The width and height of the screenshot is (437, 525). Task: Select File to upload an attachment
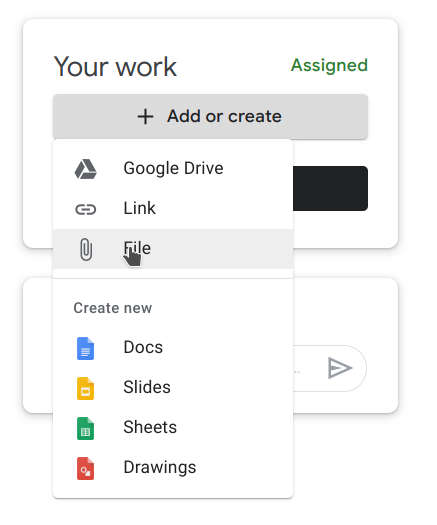point(173,249)
